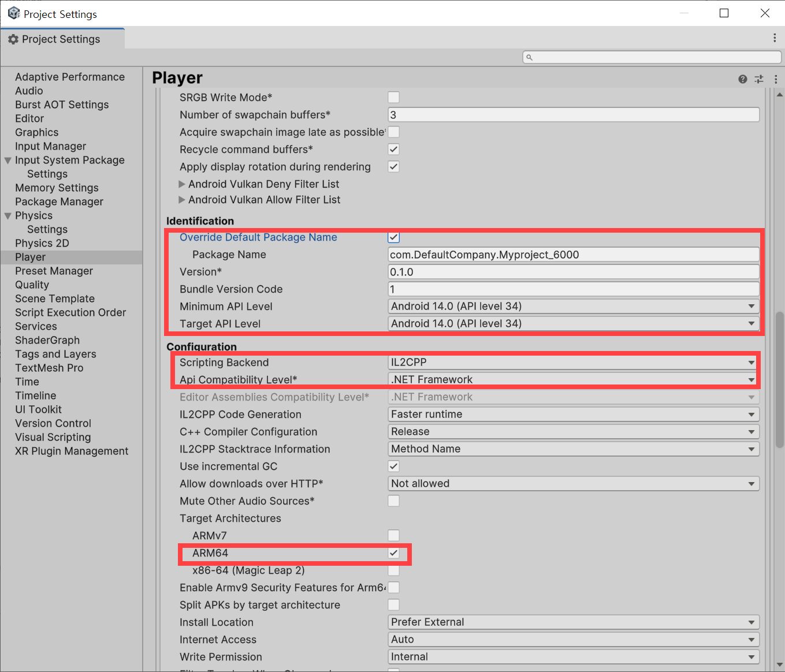Image resolution: width=785 pixels, height=672 pixels.
Task: Open C++ Compiler Configuration dropdown
Action: coord(574,432)
